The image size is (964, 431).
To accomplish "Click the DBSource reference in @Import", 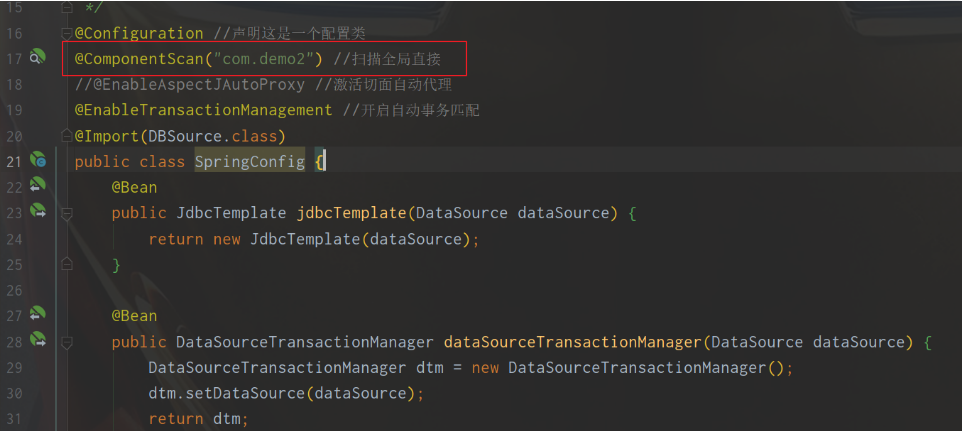I will tap(185, 136).
